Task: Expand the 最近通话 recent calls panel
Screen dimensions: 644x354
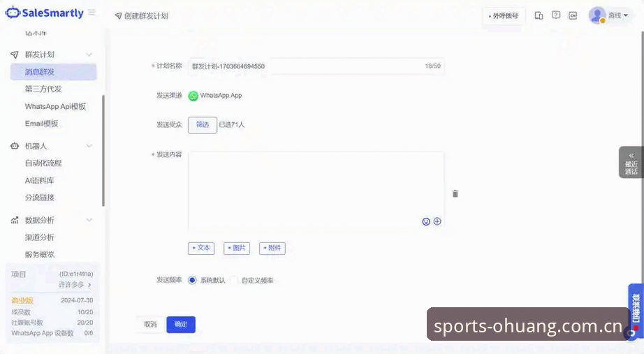Action: 631,163
